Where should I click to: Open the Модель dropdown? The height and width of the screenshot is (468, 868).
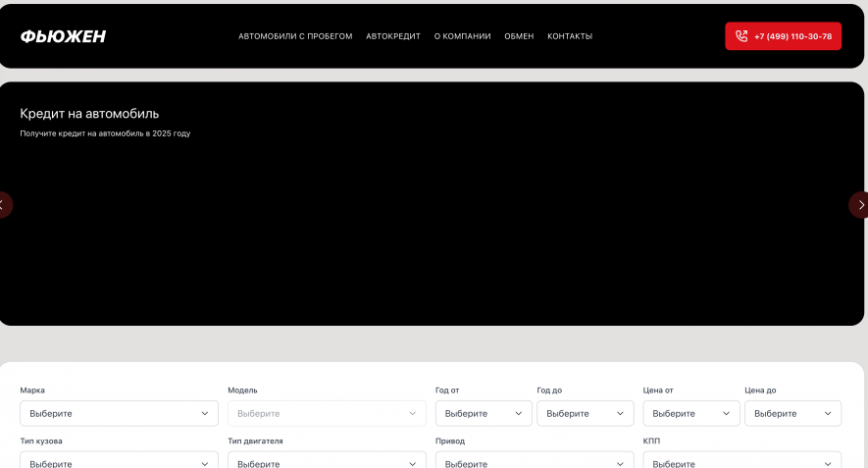point(327,413)
